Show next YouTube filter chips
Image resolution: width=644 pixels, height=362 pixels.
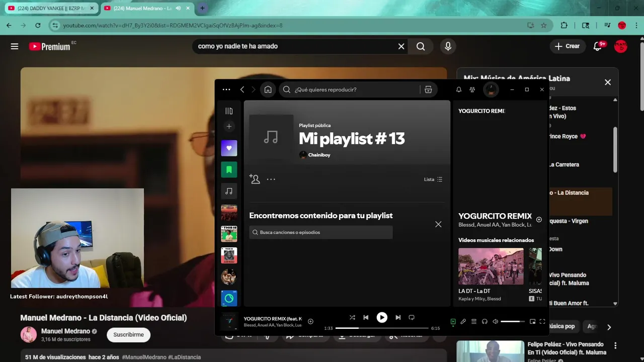[609, 327]
